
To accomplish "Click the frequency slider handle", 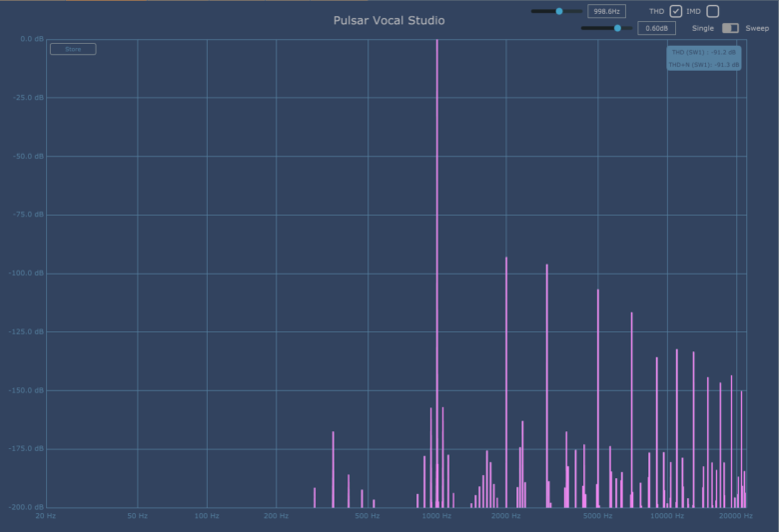I will [559, 11].
